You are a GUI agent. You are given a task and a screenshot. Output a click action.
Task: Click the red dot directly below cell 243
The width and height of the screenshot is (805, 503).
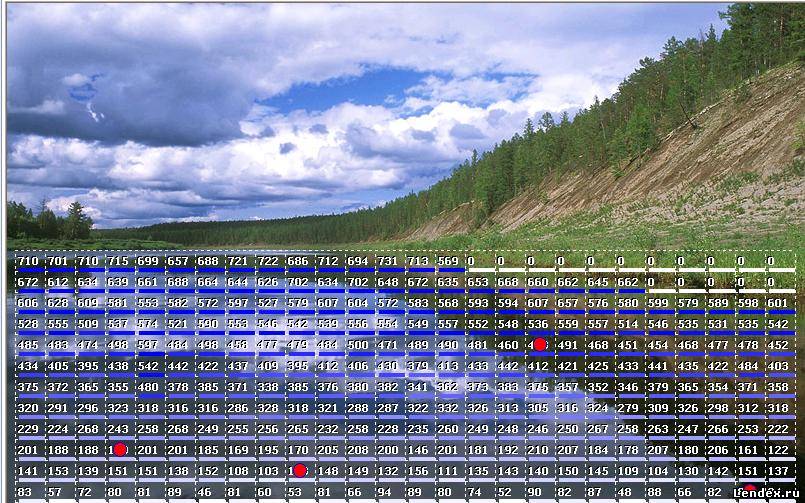[119, 450]
